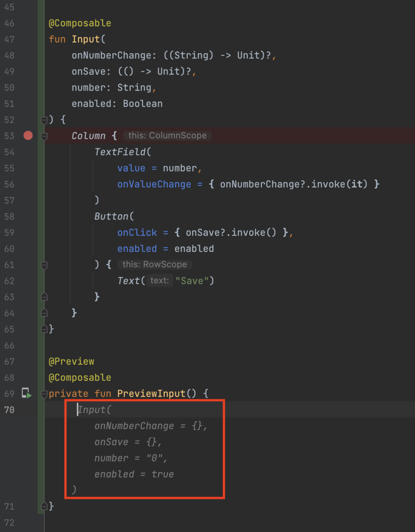Viewport: 415px width, 532px height.
Task: Click the 'onSave' parameter on line 49
Action: click(x=89, y=71)
